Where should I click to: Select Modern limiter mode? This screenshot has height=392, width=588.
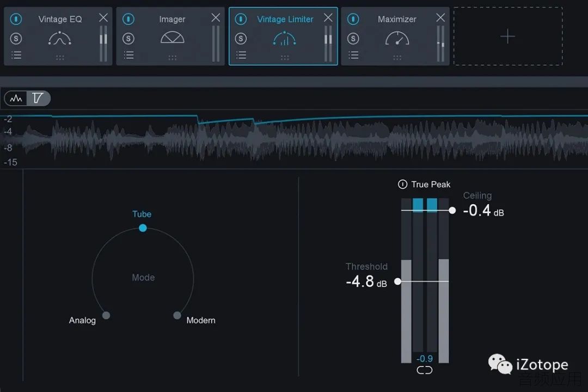coord(177,315)
